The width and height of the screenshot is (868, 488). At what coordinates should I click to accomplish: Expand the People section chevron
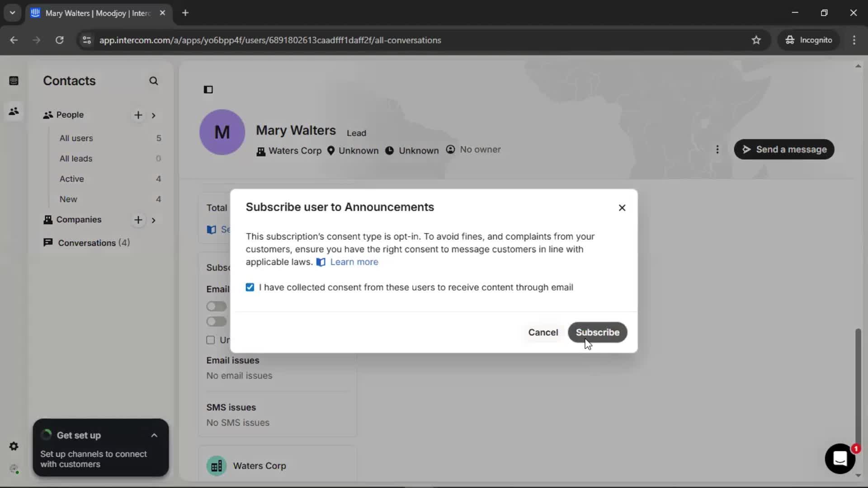(154, 115)
